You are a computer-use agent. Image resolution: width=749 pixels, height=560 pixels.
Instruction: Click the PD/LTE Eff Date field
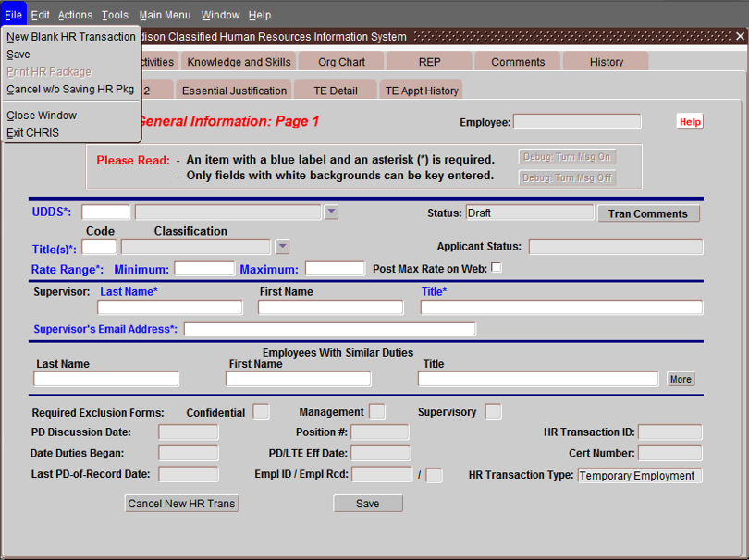[381, 453]
